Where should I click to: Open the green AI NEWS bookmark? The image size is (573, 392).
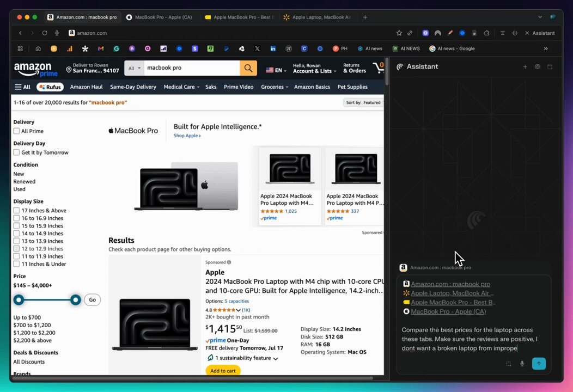[x=406, y=48]
